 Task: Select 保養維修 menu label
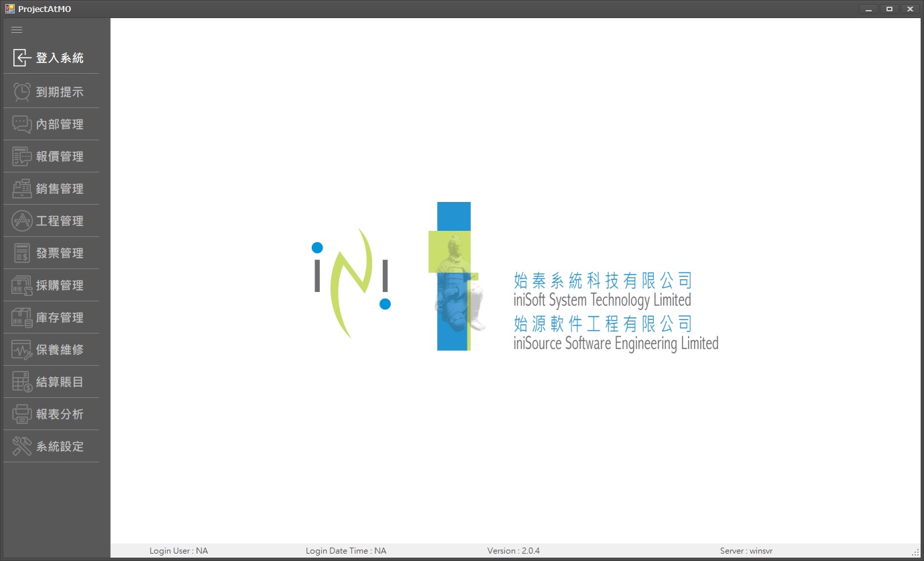[x=60, y=350]
